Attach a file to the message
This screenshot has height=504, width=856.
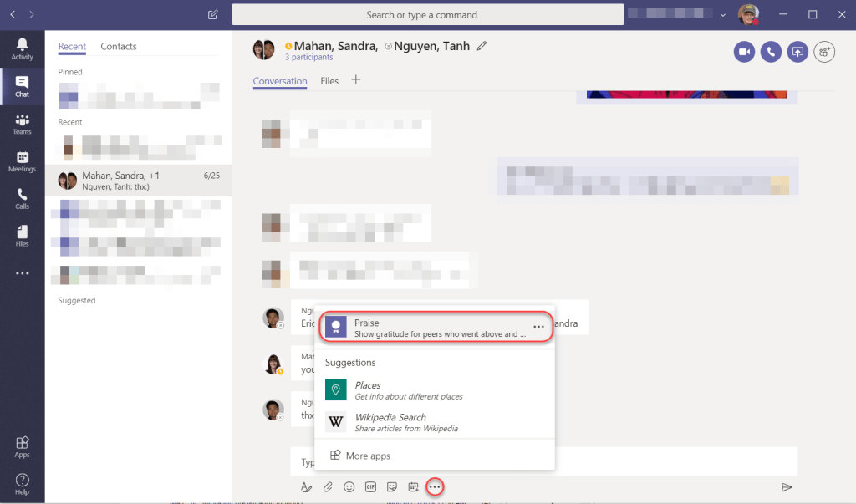[328, 486]
